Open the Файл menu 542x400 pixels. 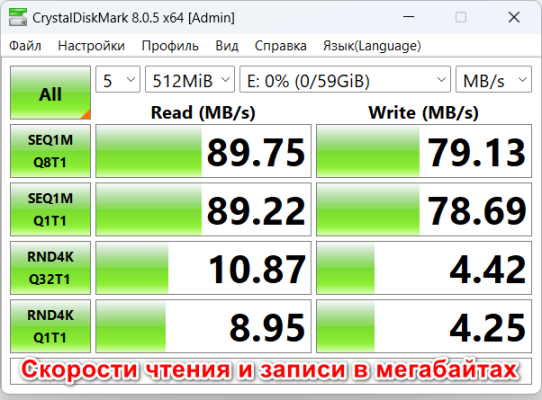25,46
